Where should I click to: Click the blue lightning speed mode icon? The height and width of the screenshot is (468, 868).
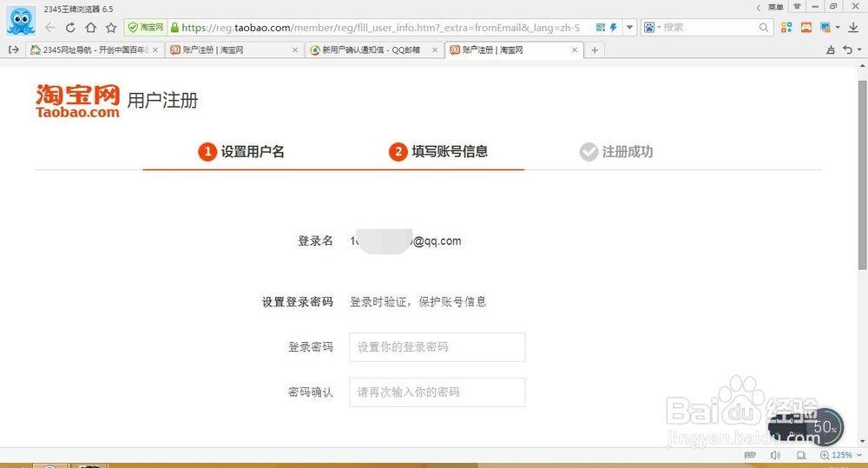pyautogui.click(x=614, y=27)
